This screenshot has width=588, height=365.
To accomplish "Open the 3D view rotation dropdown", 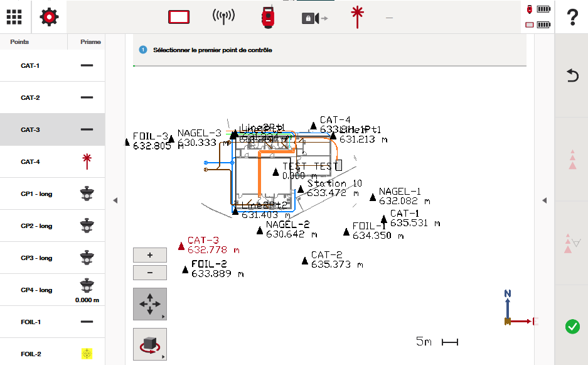I will click(150, 344).
